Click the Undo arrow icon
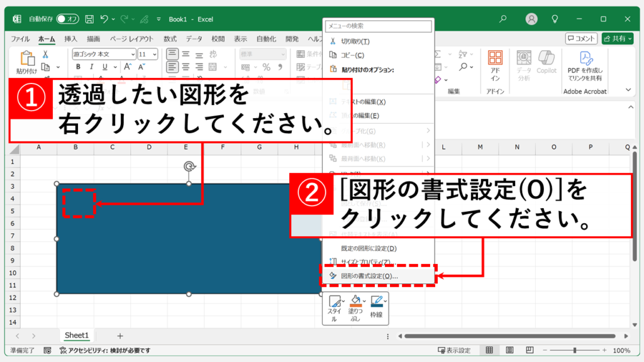The image size is (644, 362). [104, 19]
